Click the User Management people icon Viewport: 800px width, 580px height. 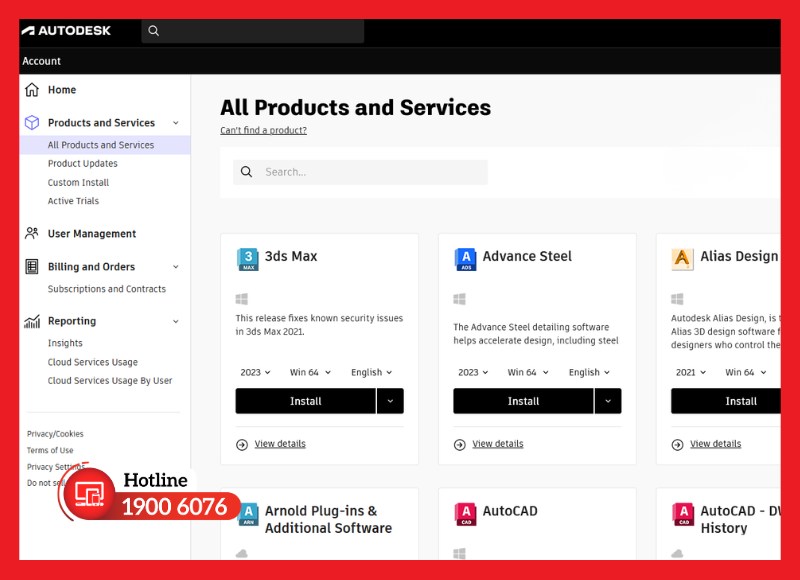click(x=32, y=234)
